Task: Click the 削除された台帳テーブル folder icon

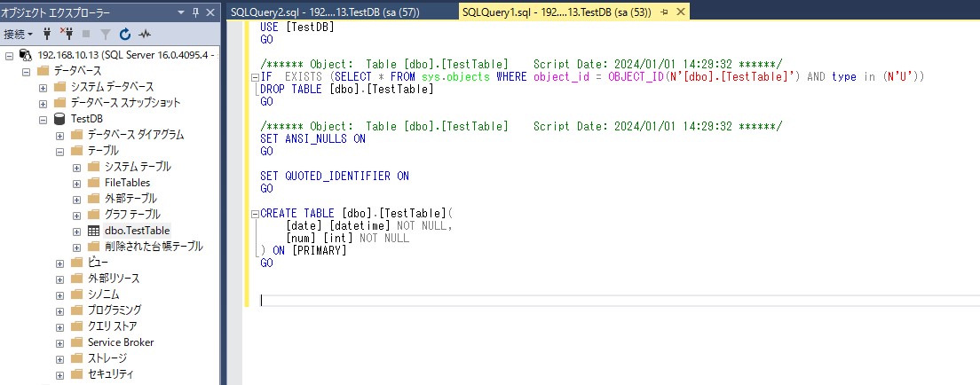Action: pos(94,247)
